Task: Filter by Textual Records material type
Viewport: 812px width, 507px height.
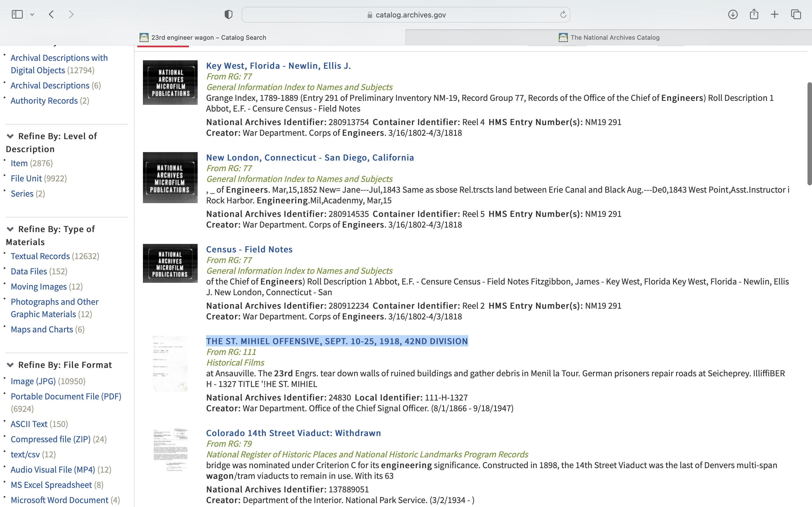Action: (40, 256)
